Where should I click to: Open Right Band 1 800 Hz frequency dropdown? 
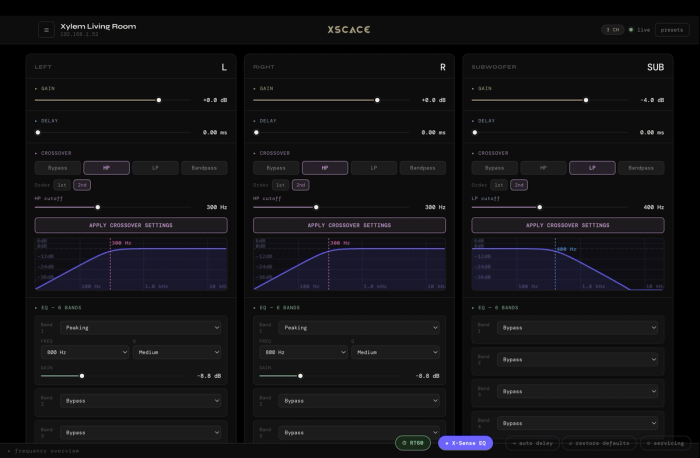pos(304,352)
